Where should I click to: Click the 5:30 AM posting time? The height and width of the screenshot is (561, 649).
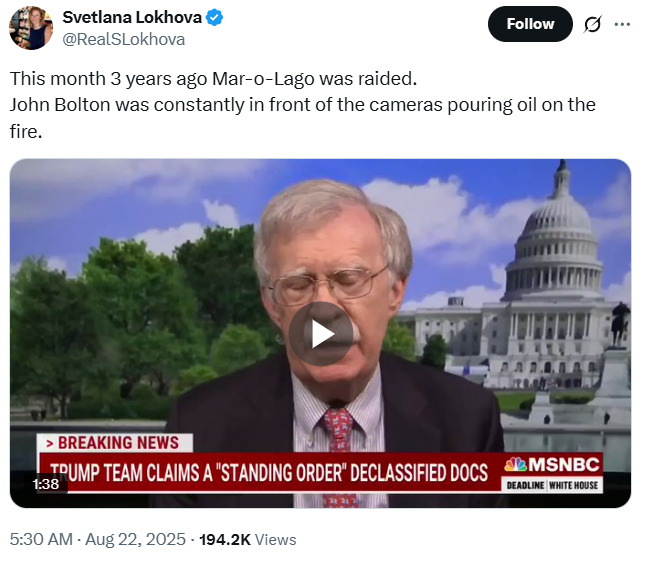[41, 539]
